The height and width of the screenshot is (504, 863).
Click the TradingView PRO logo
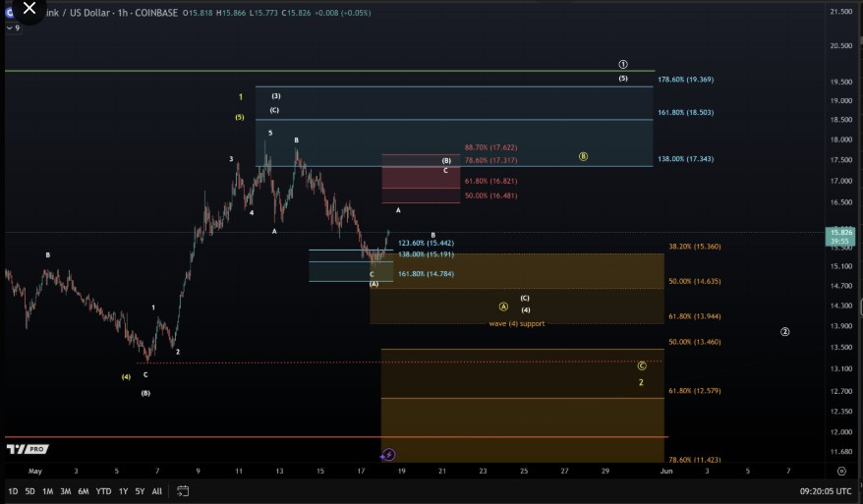point(28,449)
